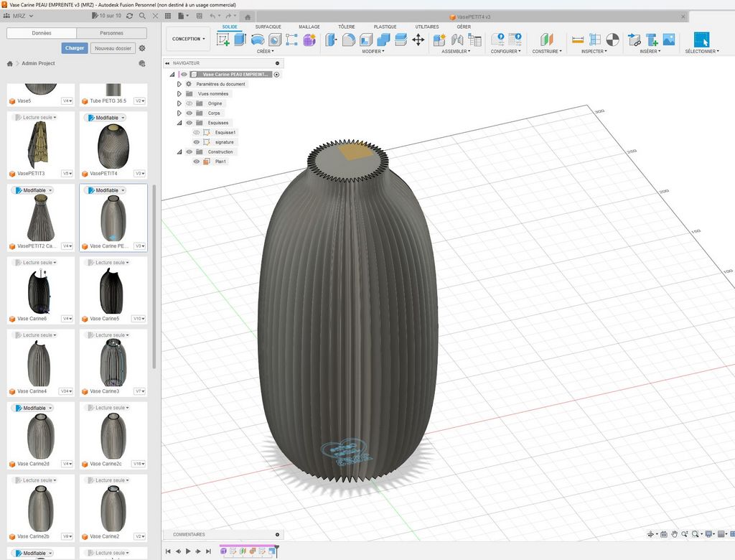
Task: Open the CRÉER dropdown menu
Action: (x=266, y=51)
